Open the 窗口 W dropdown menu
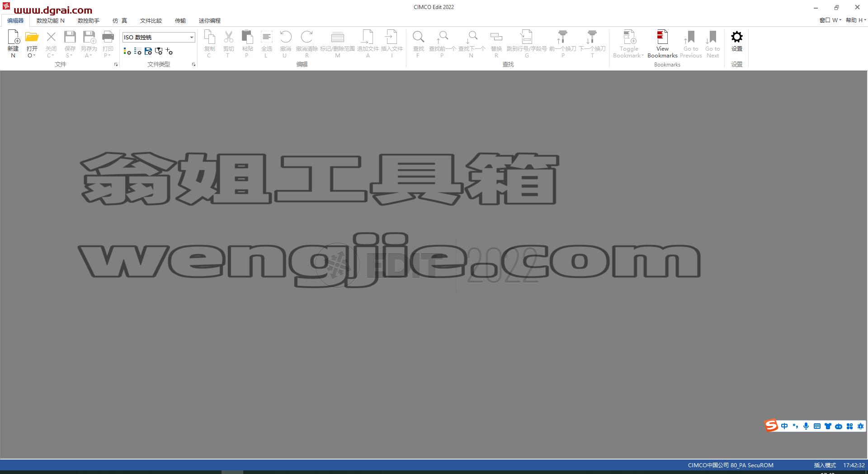Screen dimensions: 868x474 click(830, 20)
